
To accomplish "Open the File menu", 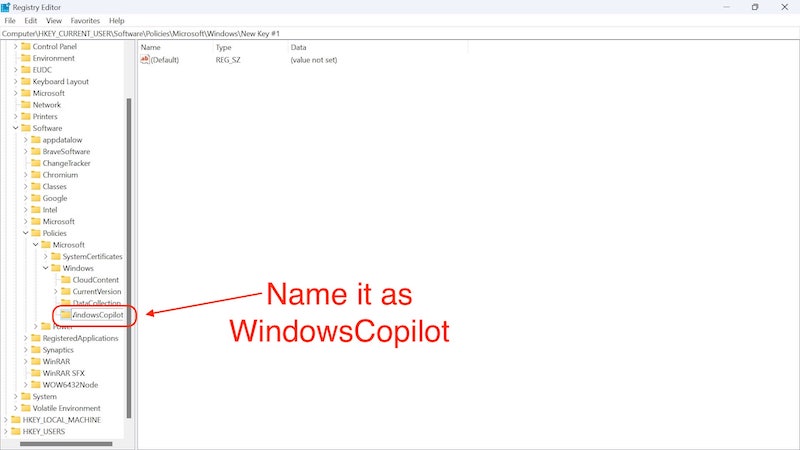I will [x=10, y=21].
